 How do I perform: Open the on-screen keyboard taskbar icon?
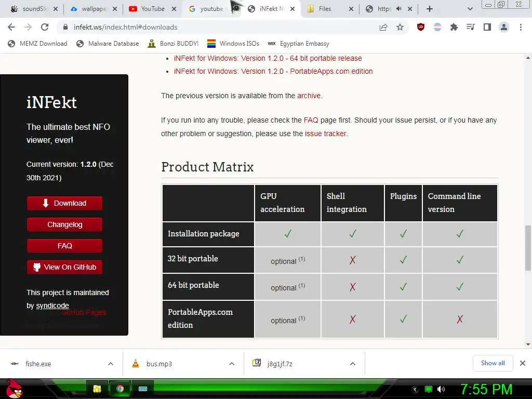pos(142,389)
